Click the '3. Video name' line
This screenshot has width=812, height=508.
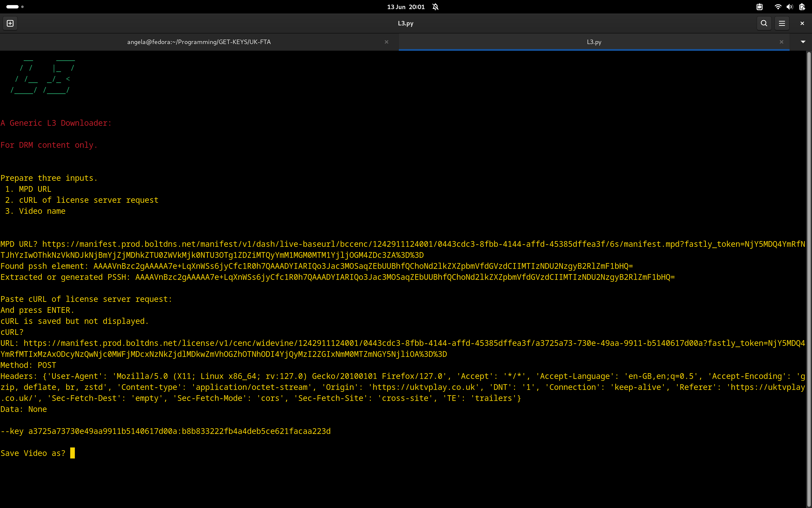(35, 211)
